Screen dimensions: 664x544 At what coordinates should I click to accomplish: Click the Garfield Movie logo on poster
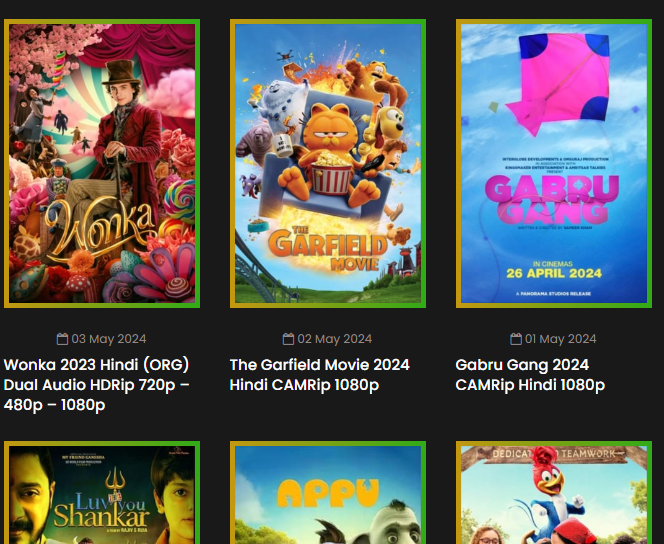(x=328, y=249)
